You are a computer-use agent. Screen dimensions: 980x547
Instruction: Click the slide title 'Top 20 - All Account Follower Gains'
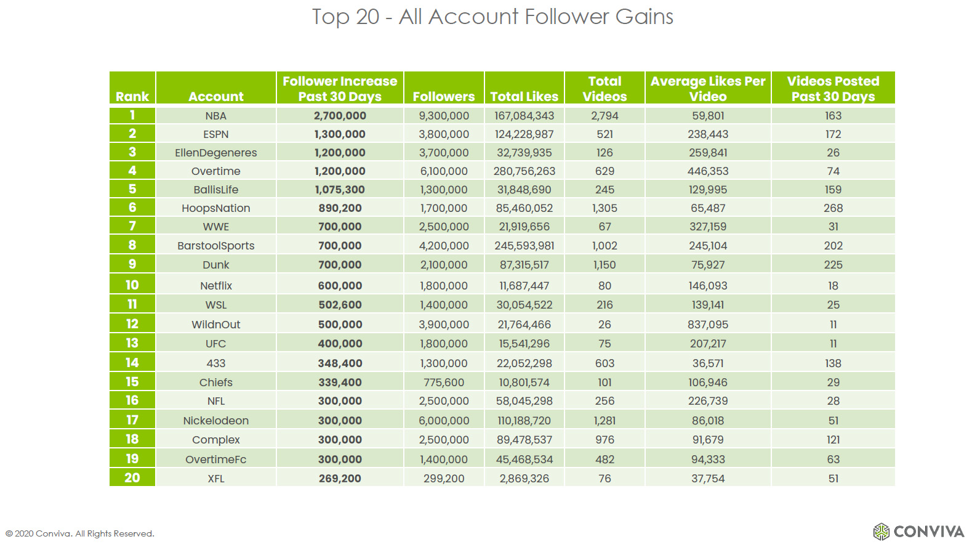coord(492,17)
